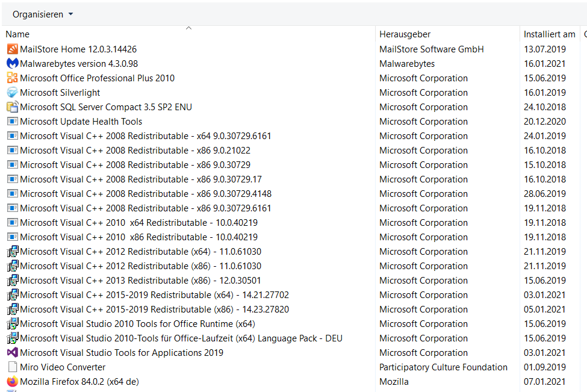Select the Visual Studio 2010-Tools Language Pack DEU row

181,338
